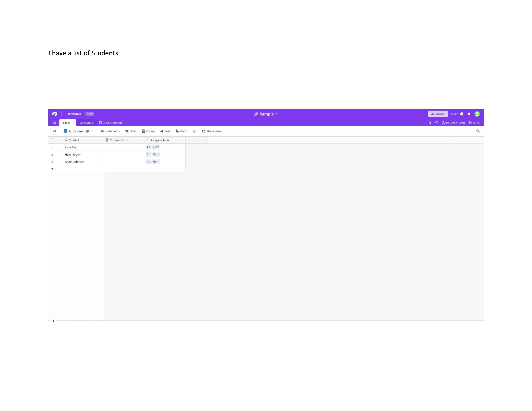Screen dimensions: 532x411
Task: Click the search magnifier icon
Action: (478, 131)
